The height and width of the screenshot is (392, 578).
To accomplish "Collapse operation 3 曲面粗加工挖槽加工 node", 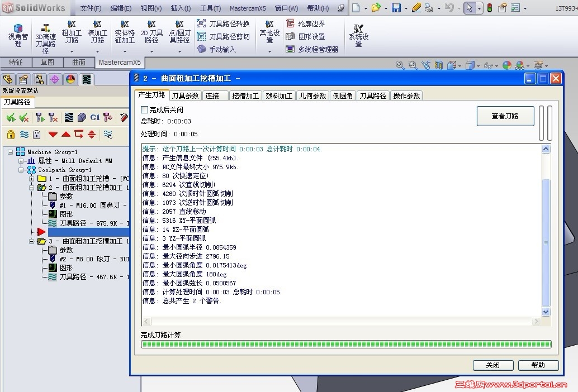I will pyautogui.click(x=32, y=241).
